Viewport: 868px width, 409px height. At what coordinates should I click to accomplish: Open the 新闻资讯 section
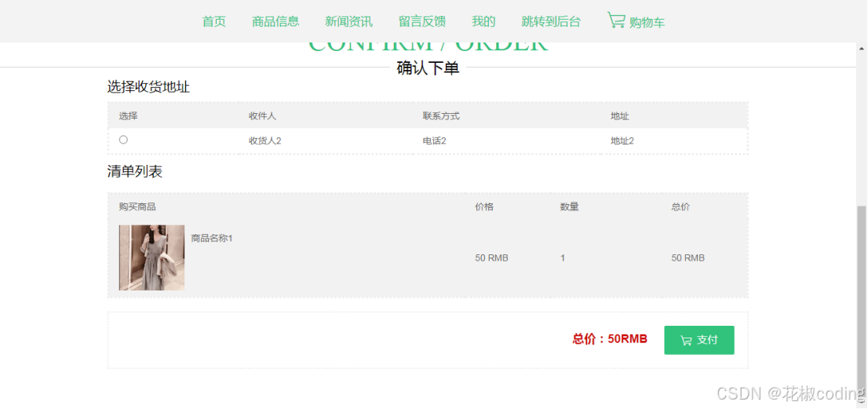coord(348,21)
